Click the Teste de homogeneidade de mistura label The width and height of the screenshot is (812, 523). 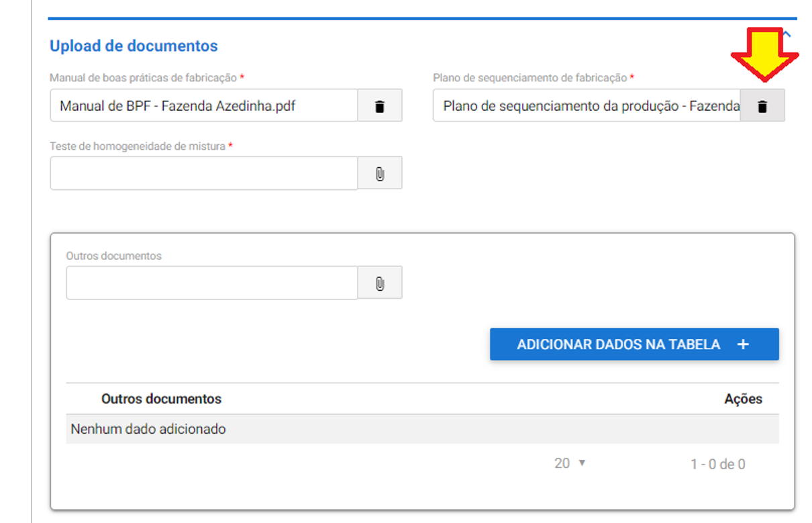tap(138, 146)
